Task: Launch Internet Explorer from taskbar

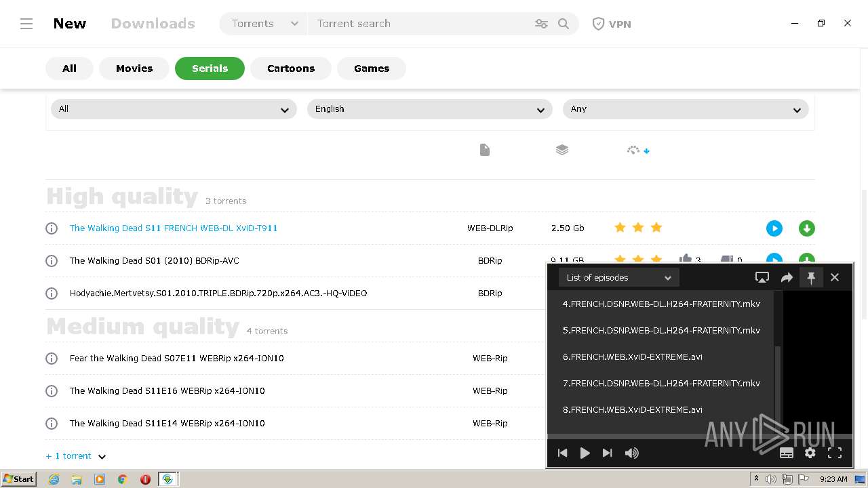Action: point(54,479)
